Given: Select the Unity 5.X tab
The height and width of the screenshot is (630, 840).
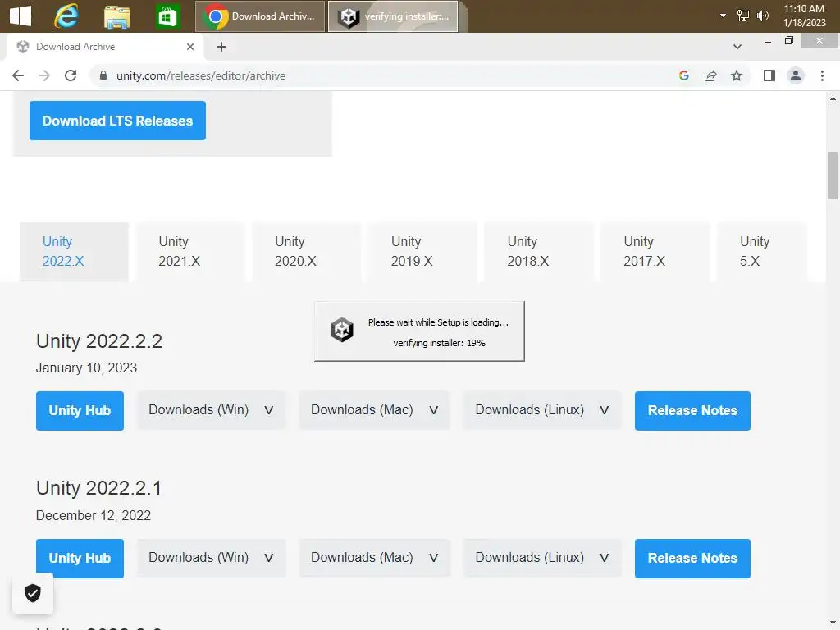Looking at the screenshot, I should coord(762,251).
